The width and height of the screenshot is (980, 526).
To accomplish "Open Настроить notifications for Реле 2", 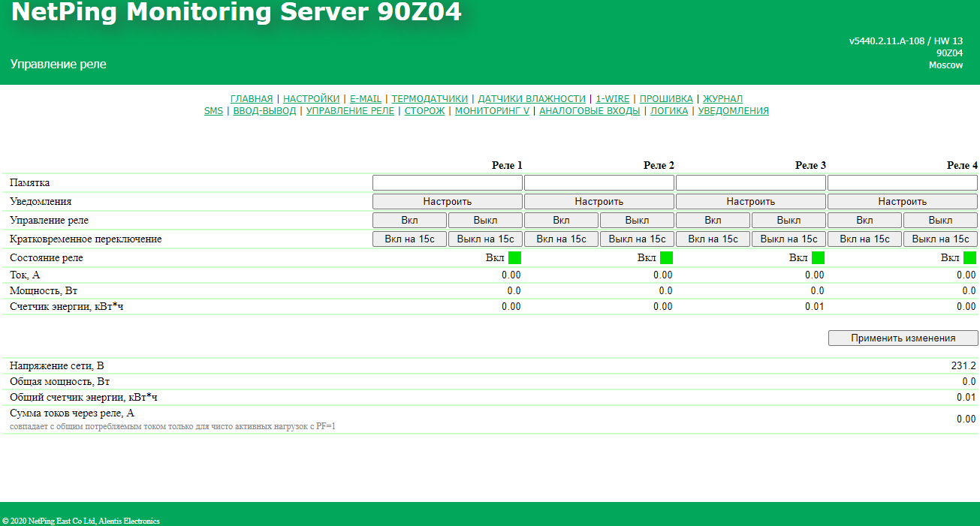I will (599, 202).
